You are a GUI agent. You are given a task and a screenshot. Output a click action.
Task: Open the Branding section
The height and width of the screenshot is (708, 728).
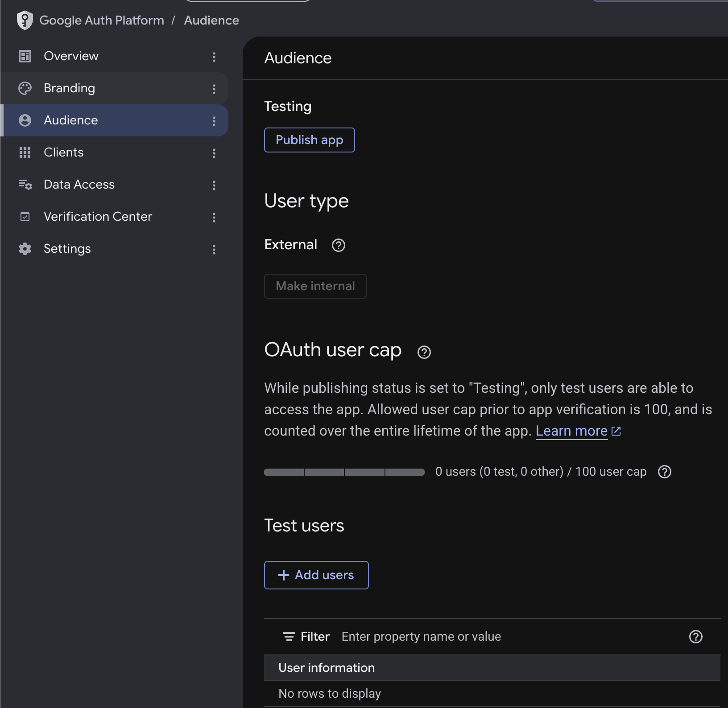click(114, 88)
